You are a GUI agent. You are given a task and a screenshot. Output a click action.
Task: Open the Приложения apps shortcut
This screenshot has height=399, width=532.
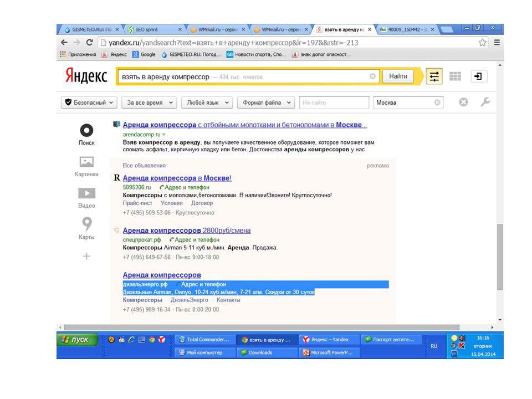tap(78, 54)
